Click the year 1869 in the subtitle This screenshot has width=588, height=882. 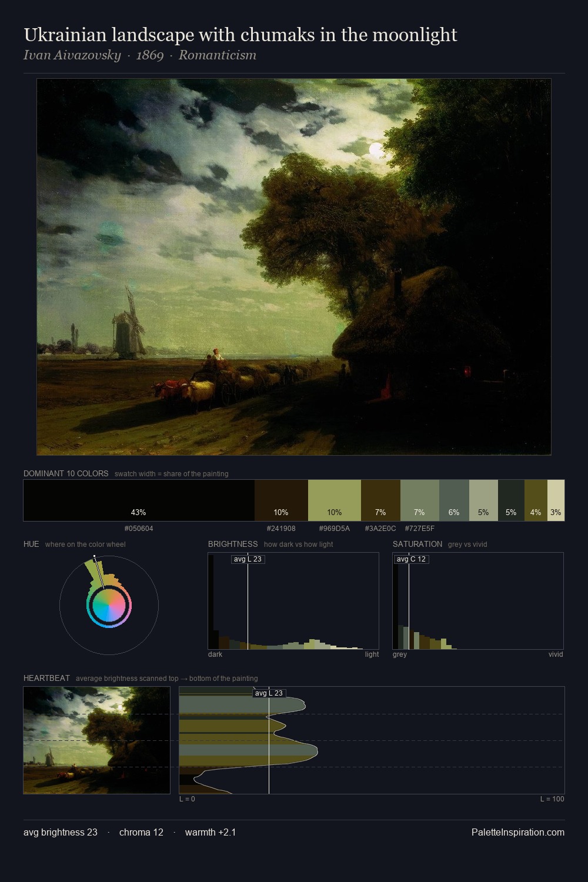tap(150, 55)
